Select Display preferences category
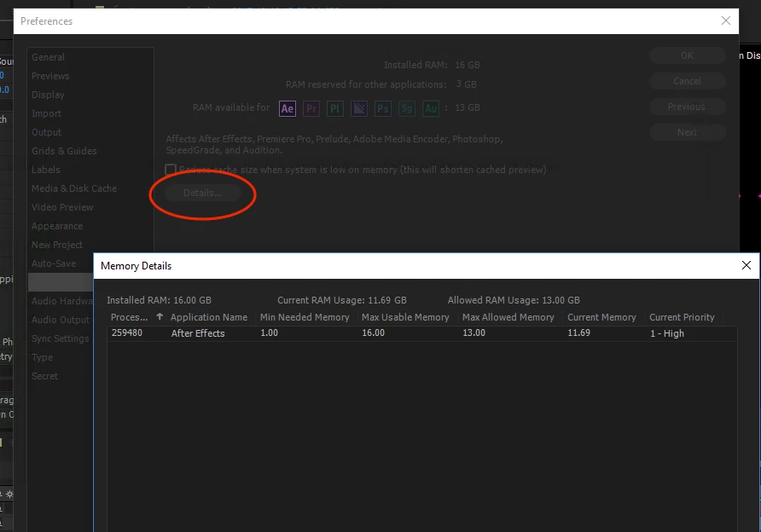 click(x=48, y=95)
